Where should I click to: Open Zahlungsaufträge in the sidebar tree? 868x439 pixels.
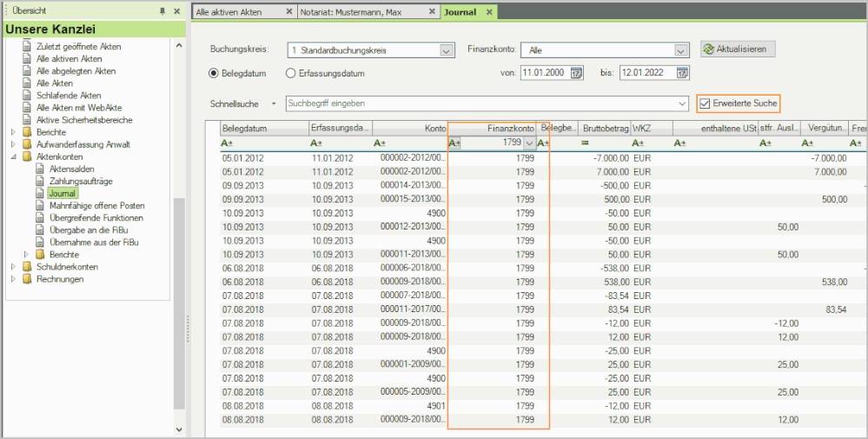(81, 181)
